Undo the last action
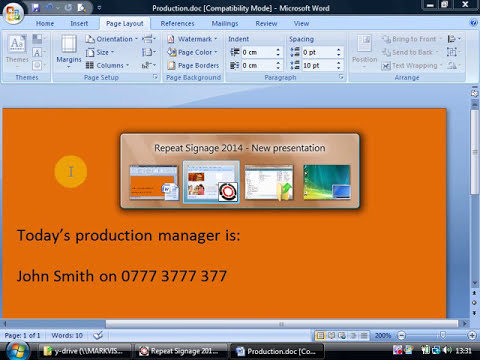 pyautogui.click(x=49, y=7)
